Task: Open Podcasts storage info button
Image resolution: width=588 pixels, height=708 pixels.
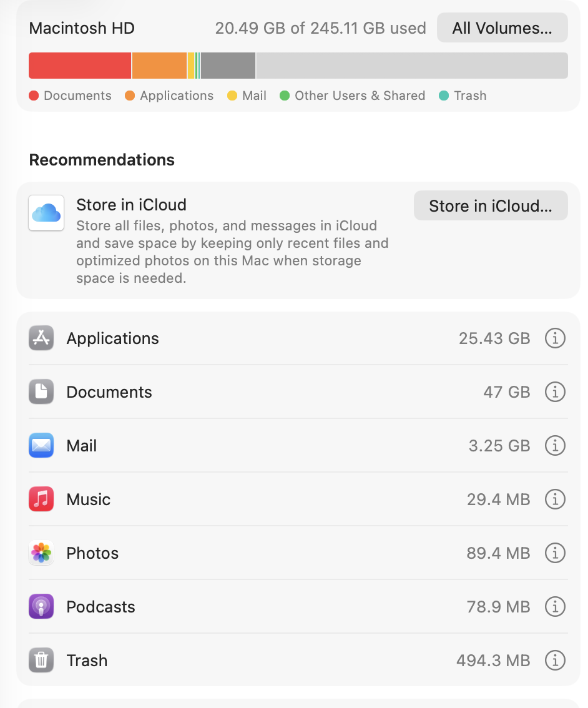Action: click(555, 607)
